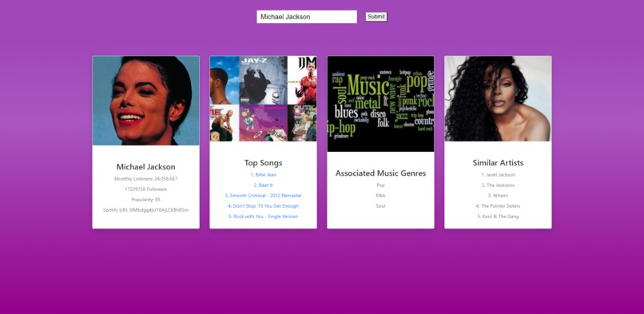644x314 pixels.
Task: Click 3. Wham! in similar artists
Action: coord(499,196)
